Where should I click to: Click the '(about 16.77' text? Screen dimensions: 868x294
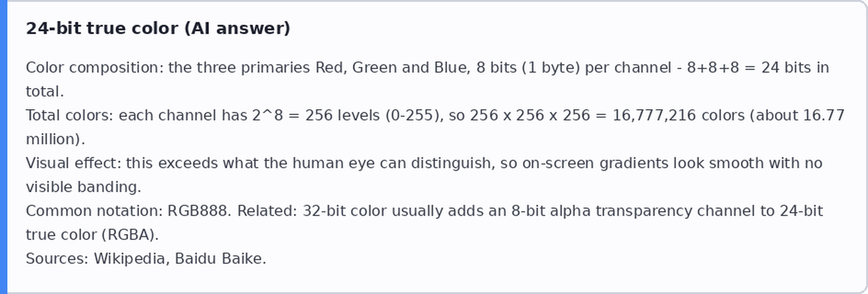(797, 115)
